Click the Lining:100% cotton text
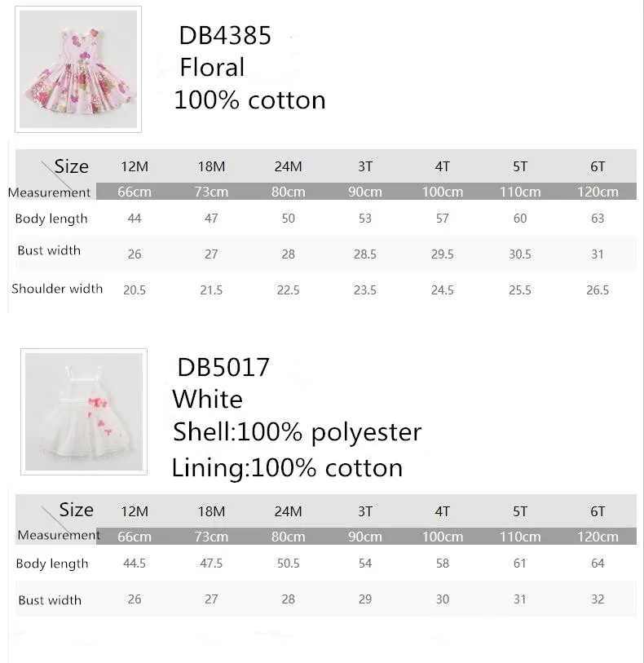644x663 pixels. coord(287,468)
